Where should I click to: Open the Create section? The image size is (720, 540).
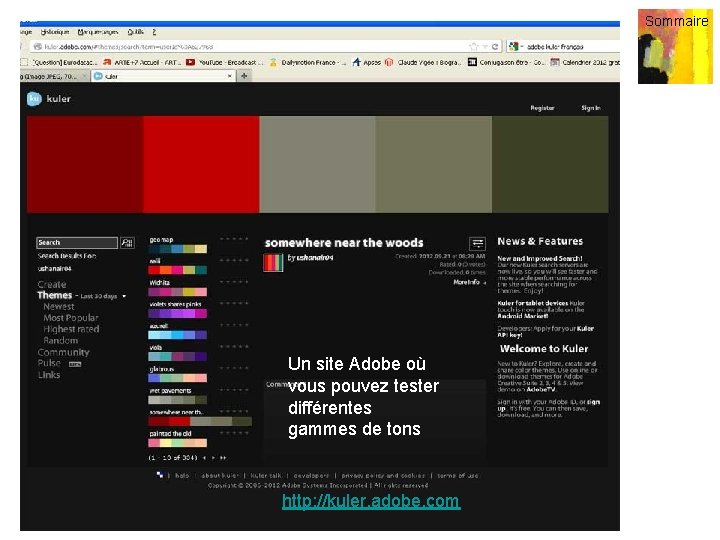pos(52,285)
